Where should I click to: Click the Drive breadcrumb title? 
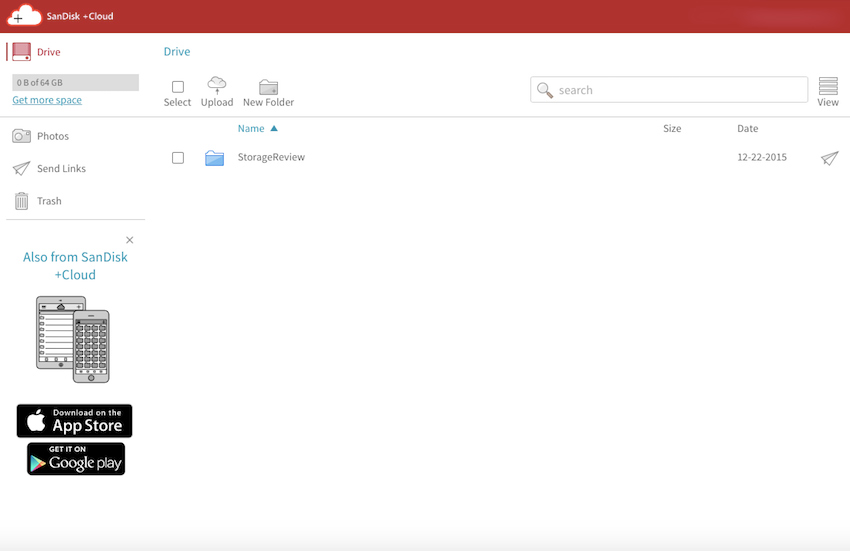pos(177,52)
